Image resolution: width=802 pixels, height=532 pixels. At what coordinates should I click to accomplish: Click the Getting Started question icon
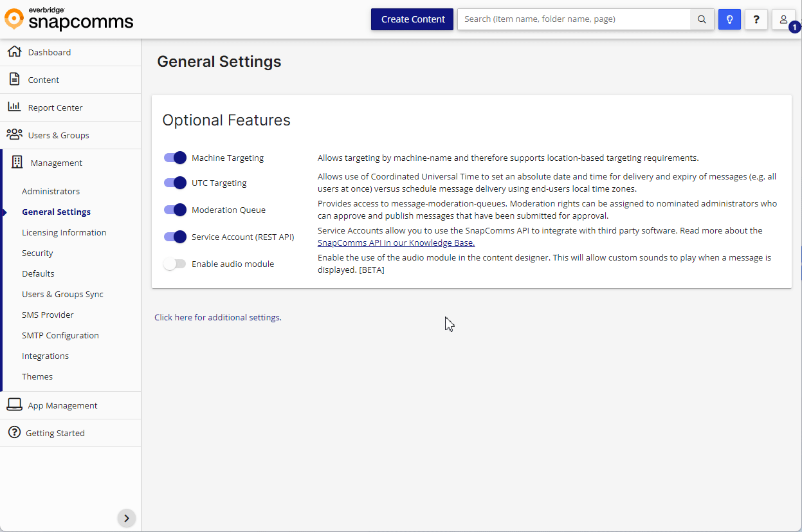14,432
